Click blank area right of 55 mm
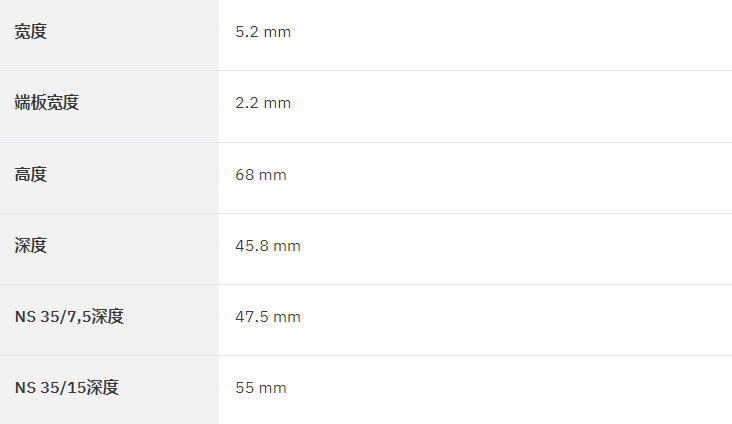This screenshot has height=424, width=732. coord(509,388)
